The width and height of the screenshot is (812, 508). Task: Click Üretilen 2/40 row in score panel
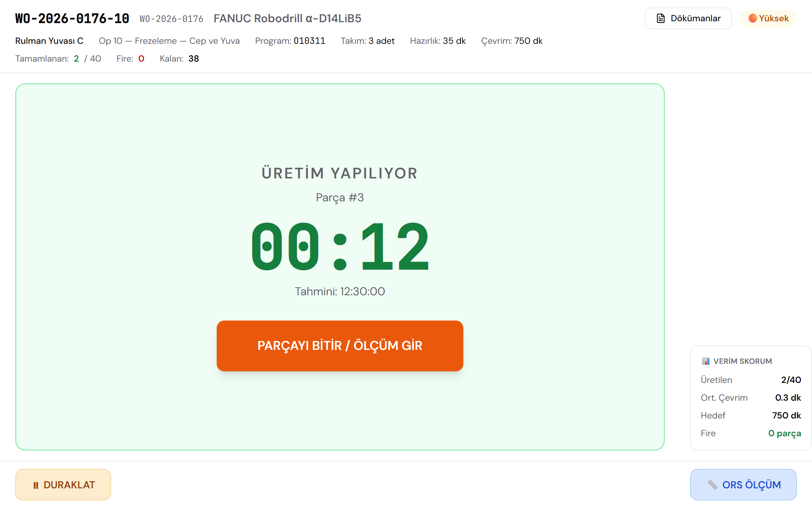(x=750, y=380)
